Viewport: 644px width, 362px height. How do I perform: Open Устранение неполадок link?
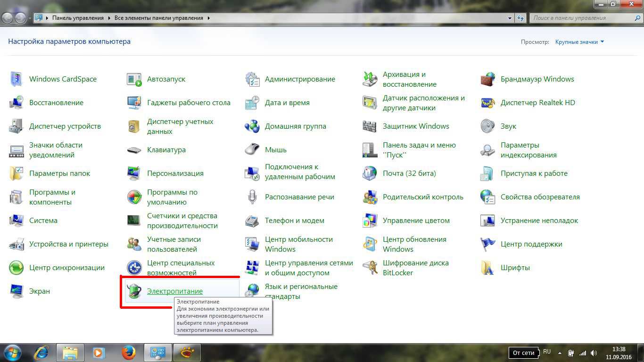[539, 221]
